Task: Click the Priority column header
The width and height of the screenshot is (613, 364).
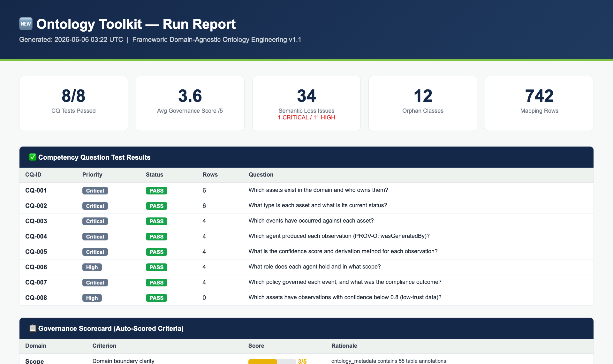Action: coord(92,175)
